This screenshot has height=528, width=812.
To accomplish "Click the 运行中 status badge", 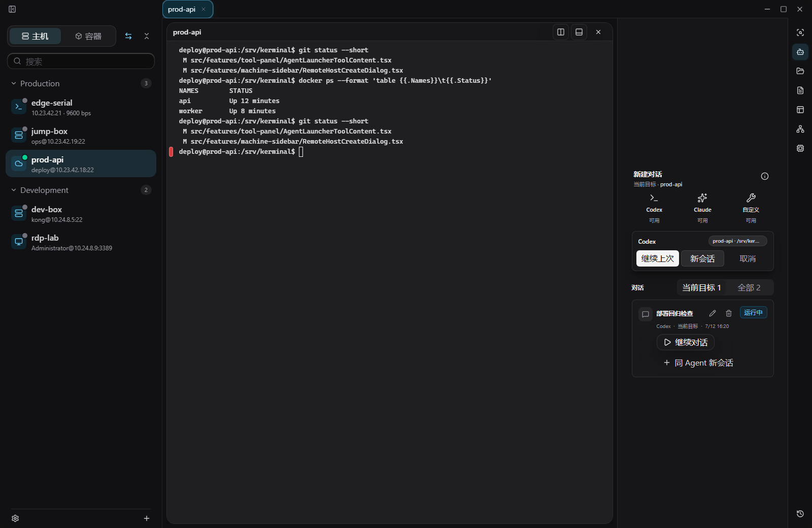I will coord(753,313).
